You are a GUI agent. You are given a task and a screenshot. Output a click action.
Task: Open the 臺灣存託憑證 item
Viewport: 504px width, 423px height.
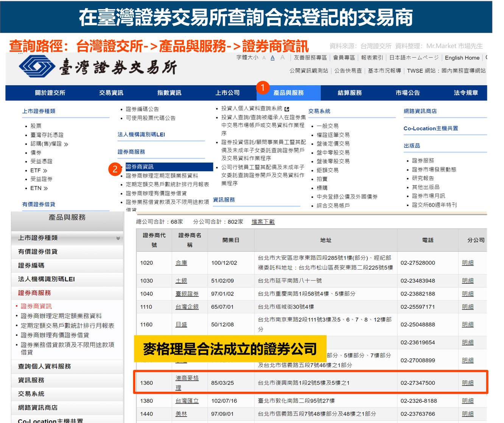tap(47, 135)
